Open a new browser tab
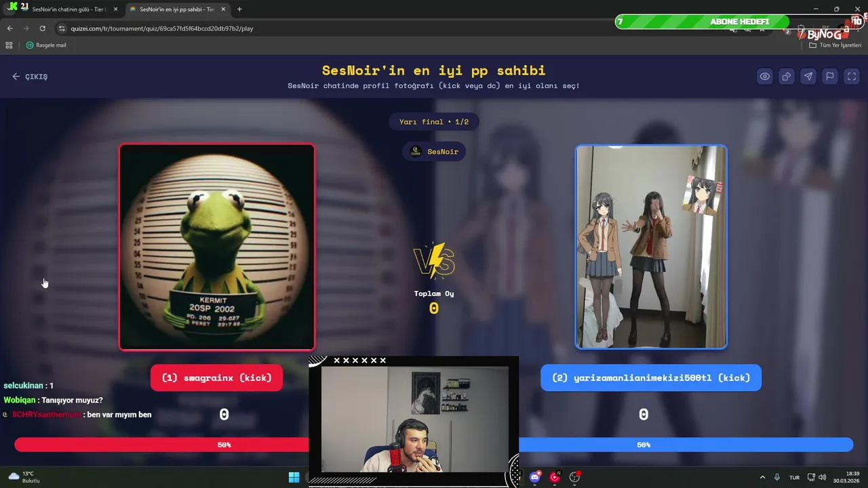868x488 pixels. tap(239, 9)
